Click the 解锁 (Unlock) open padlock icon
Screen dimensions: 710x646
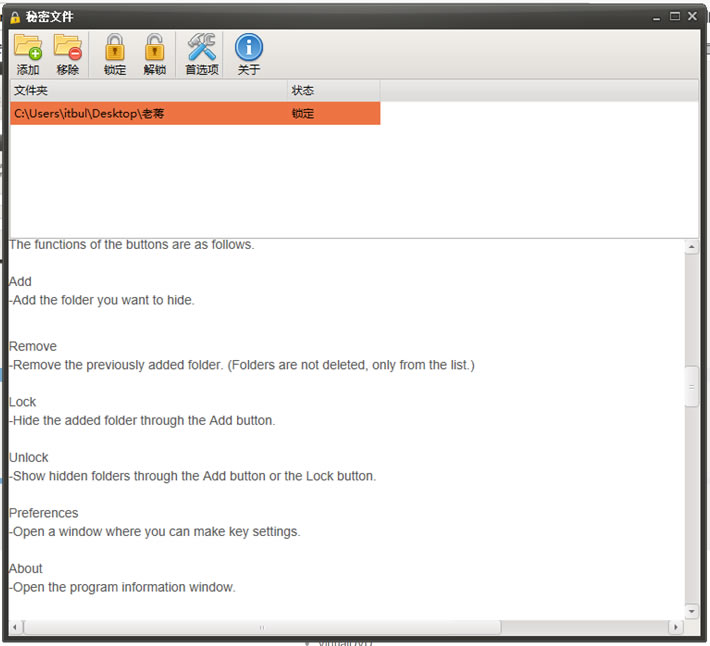click(x=154, y=48)
